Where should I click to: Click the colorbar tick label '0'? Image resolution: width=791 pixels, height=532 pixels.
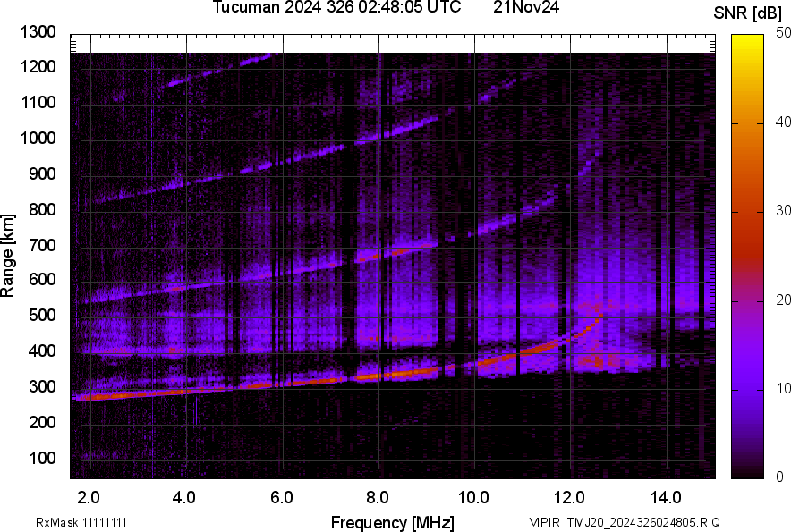pyautogui.click(x=780, y=477)
